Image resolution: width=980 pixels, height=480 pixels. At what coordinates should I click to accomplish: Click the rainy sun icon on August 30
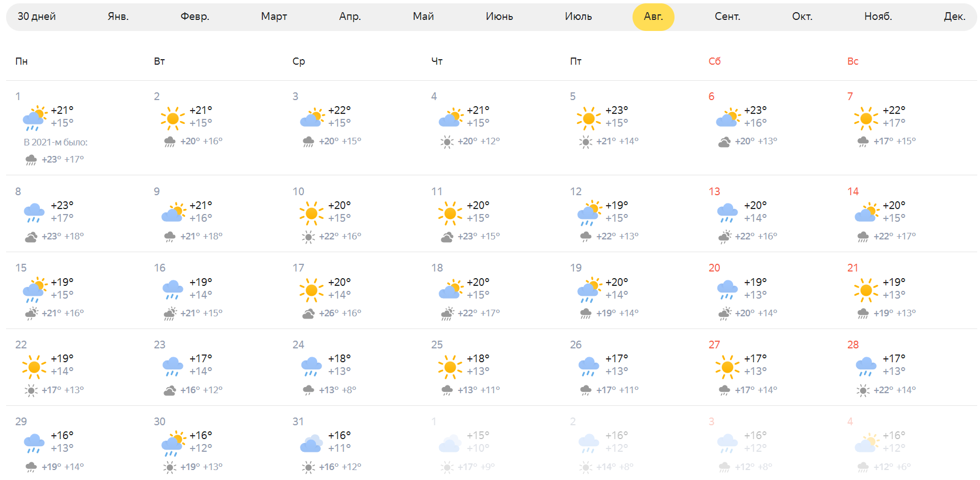(173, 443)
